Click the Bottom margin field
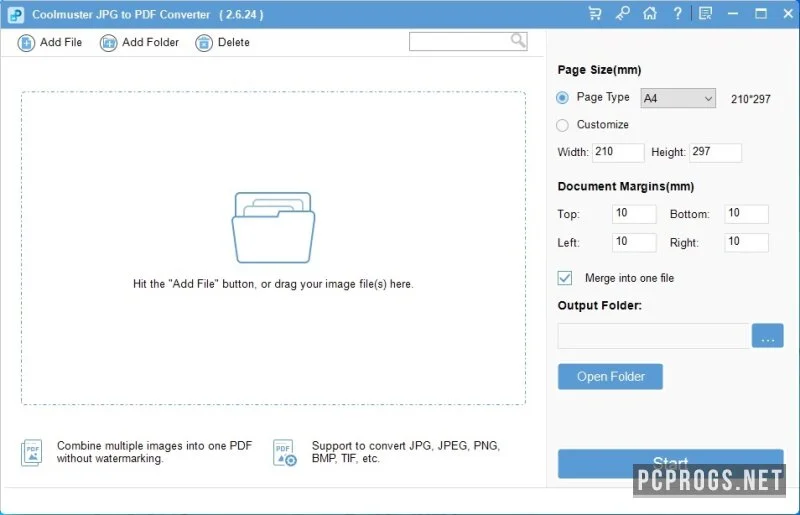 746,214
